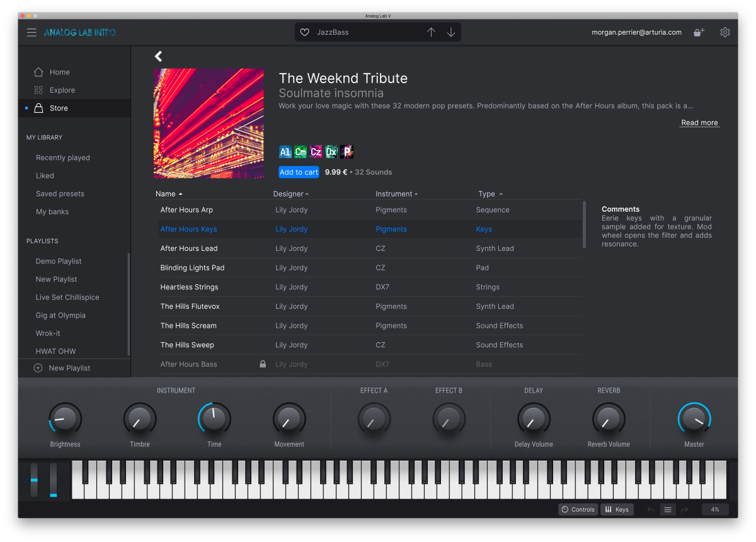
Task: Go to previous preset with up arrow
Action: point(431,32)
